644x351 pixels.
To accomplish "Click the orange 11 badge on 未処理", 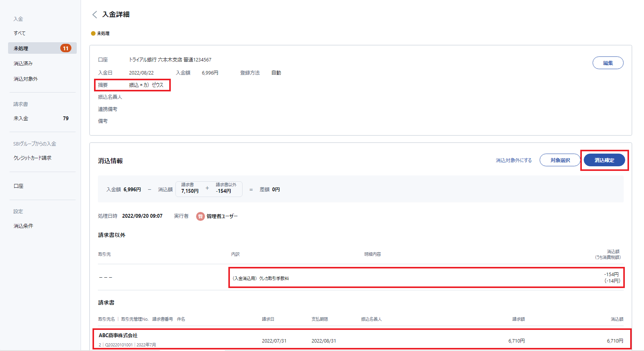I will click(66, 48).
